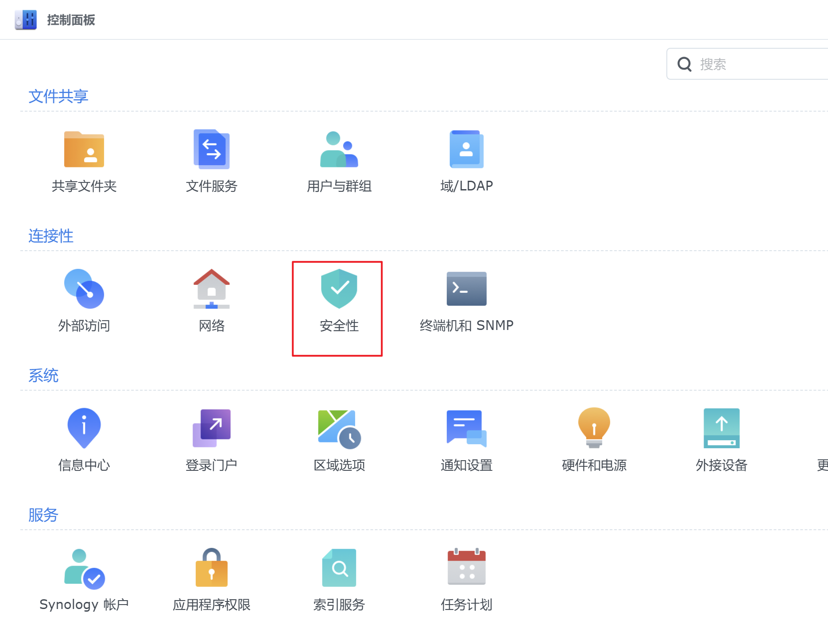
Task: Open 外部访问 external access
Action: [x=84, y=289]
